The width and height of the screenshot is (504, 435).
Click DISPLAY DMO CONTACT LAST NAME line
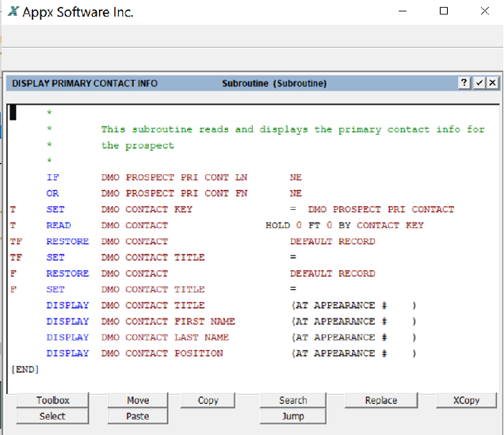click(x=231, y=338)
